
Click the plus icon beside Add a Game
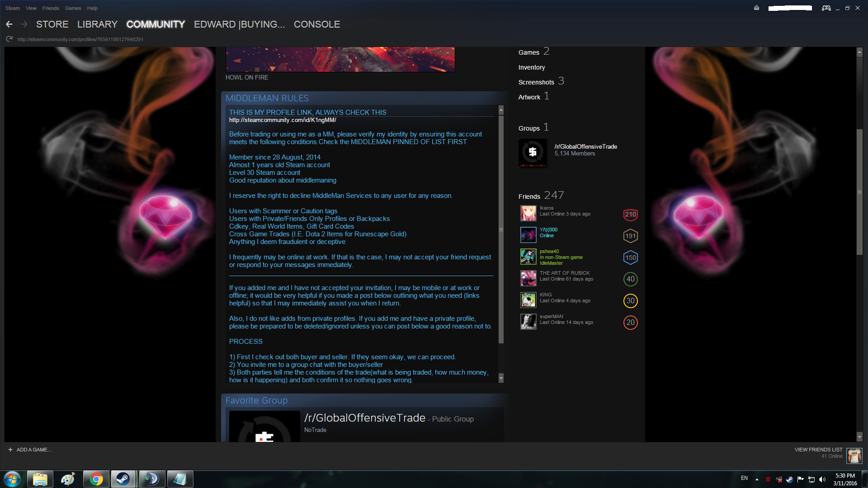pyautogui.click(x=10, y=450)
